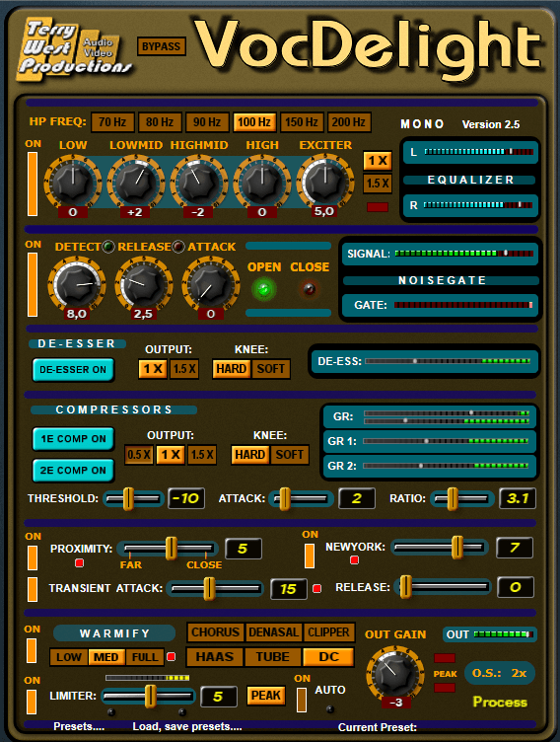Choose de-esser HARD knee

click(x=232, y=369)
